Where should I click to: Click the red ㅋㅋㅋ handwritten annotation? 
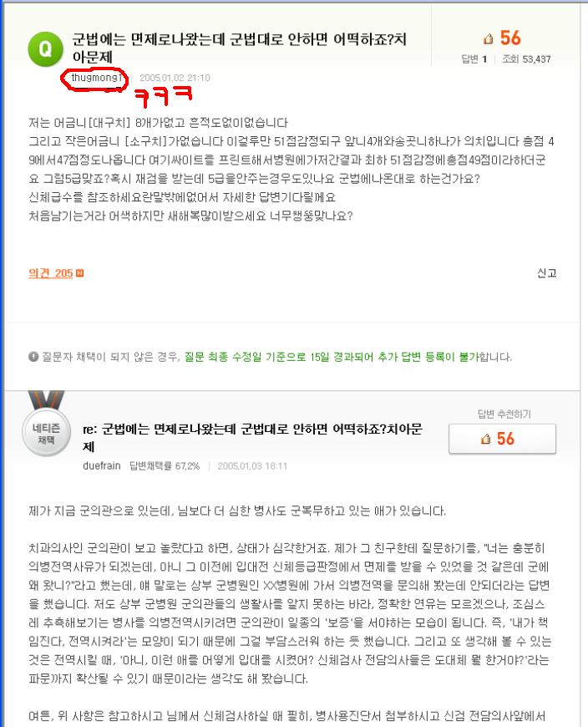(x=163, y=95)
